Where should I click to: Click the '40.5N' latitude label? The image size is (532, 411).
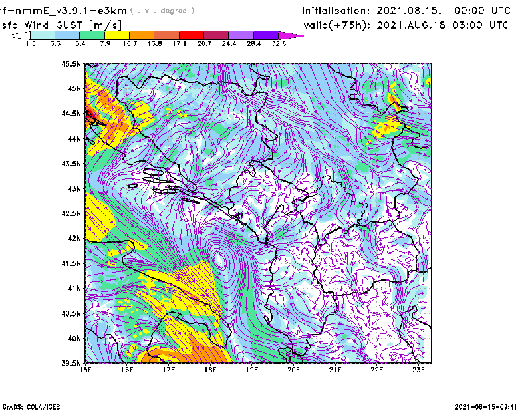[71, 313]
